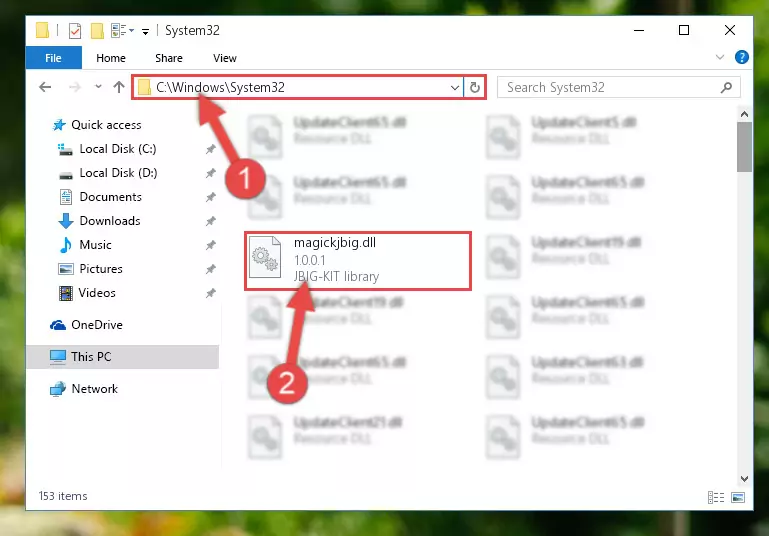Open Pictures in the sidebar
This screenshot has height=536, width=769.
click(101, 269)
